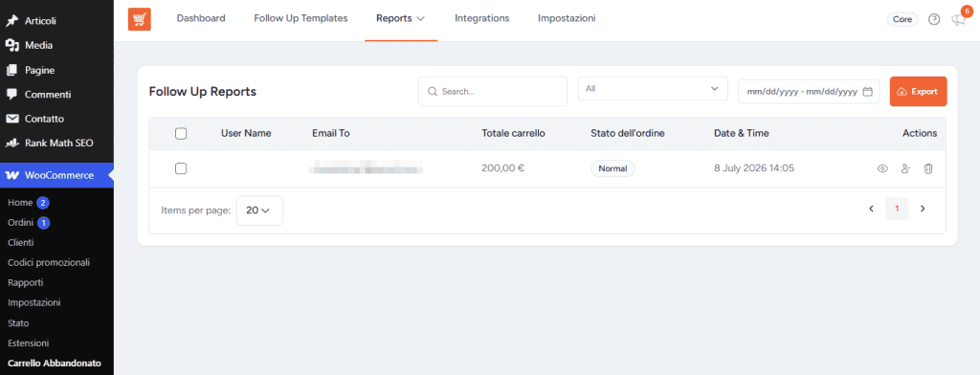Click the Search input field
The height and width of the screenshot is (375, 980).
(x=493, y=91)
